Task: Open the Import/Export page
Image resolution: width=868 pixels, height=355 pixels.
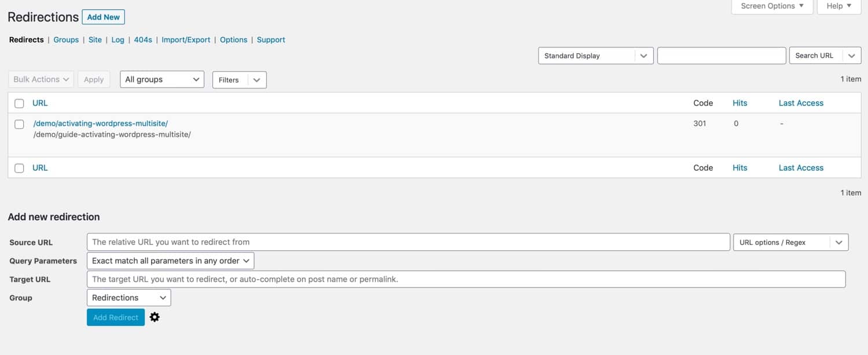Action: (186, 39)
